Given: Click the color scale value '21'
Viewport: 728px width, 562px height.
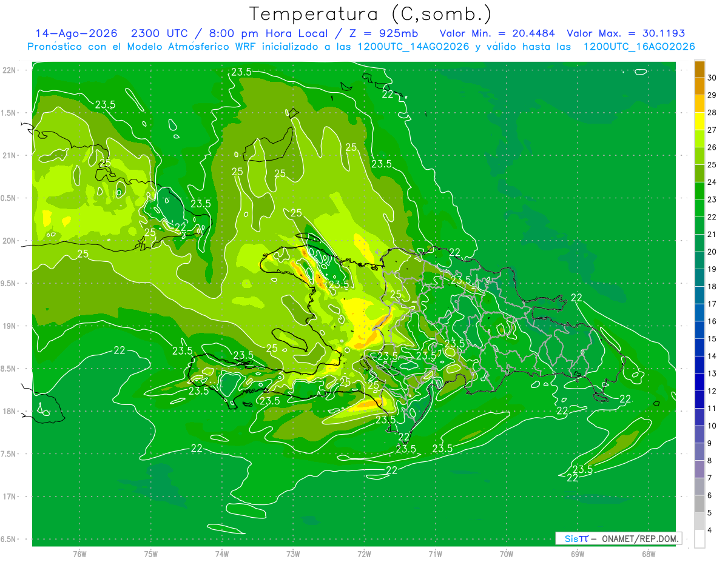Looking at the screenshot, I should 712,234.
